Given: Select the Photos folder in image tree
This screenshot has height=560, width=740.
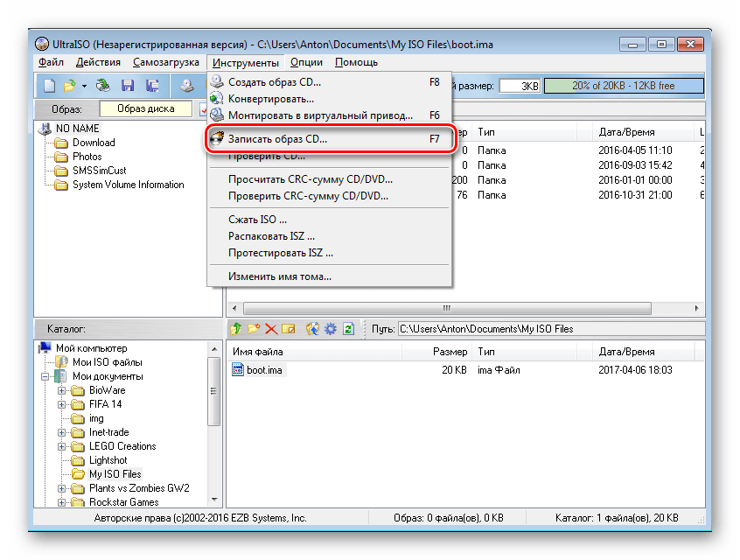Looking at the screenshot, I should [x=87, y=157].
